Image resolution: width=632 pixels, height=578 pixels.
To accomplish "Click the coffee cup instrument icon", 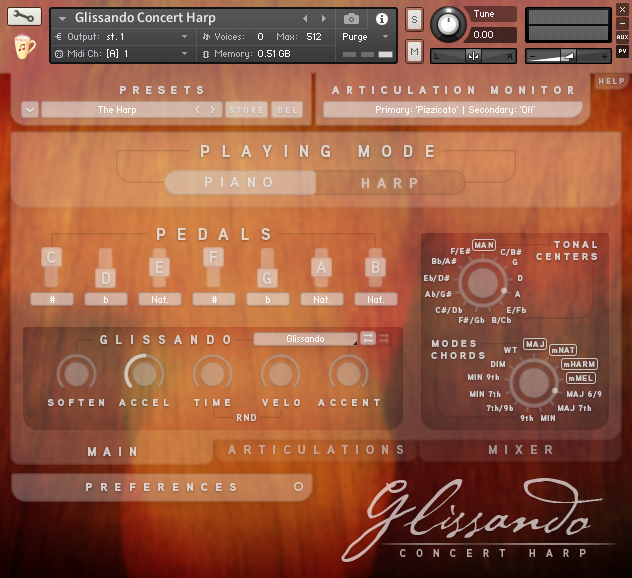I will pos(25,47).
